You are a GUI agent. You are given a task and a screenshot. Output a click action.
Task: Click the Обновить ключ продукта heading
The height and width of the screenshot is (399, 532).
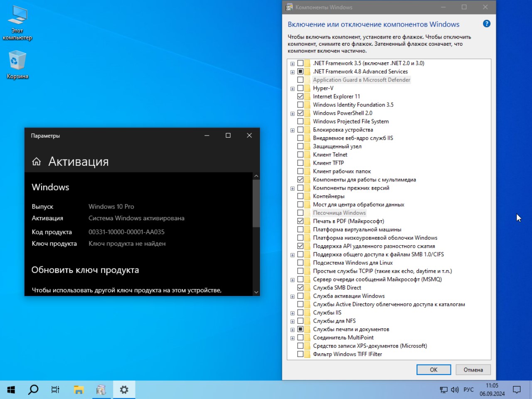click(x=85, y=270)
